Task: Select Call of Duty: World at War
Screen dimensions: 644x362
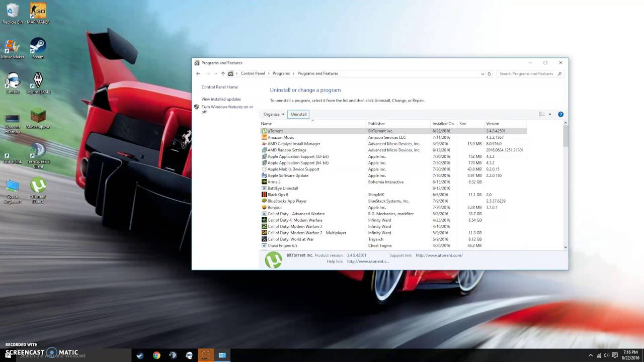Action: (393, 239)
